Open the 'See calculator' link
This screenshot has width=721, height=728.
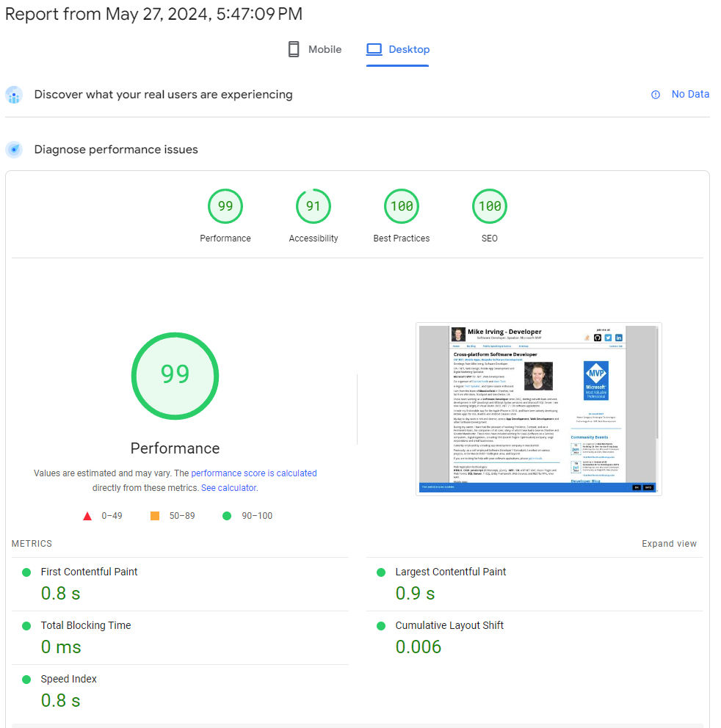pos(228,488)
